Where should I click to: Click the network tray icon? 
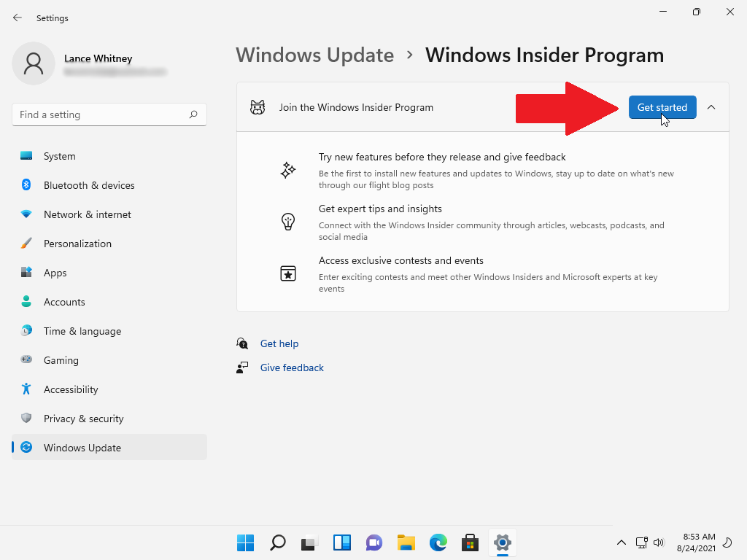pos(641,542)
